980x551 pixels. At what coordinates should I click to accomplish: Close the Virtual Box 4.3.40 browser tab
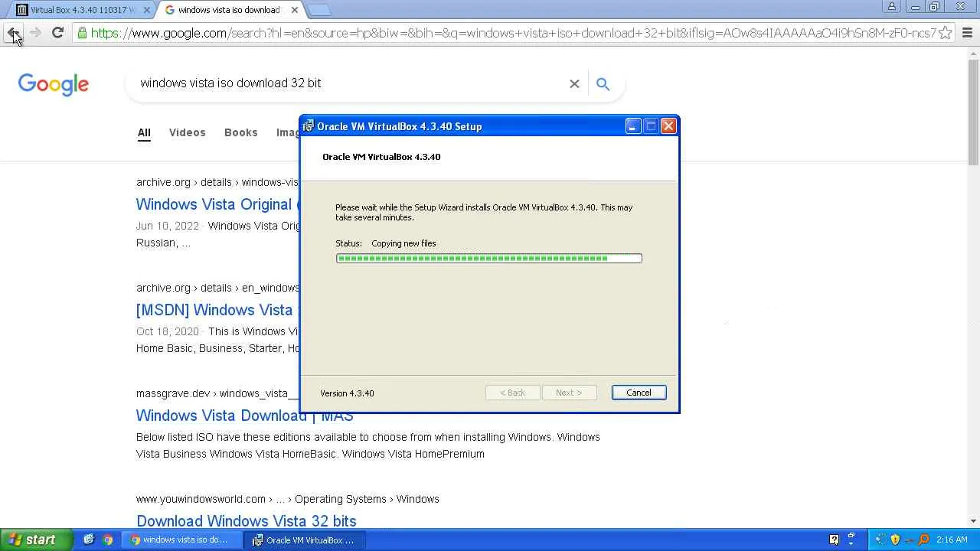point(147,10)
